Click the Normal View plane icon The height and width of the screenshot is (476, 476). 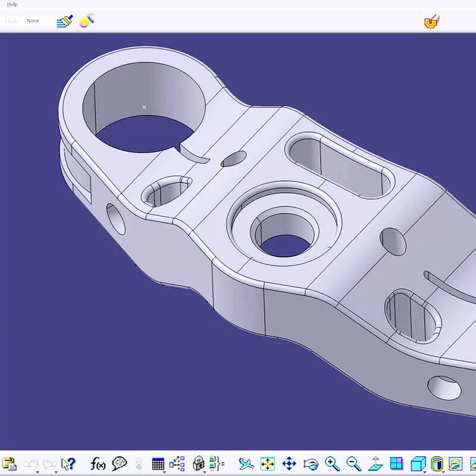click(x=375, y=464)
